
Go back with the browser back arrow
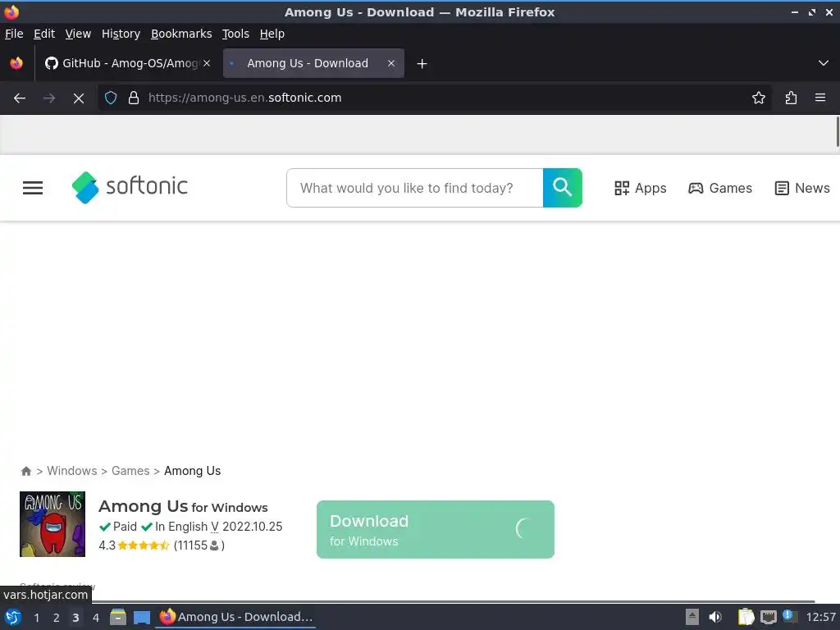(20, 98)
